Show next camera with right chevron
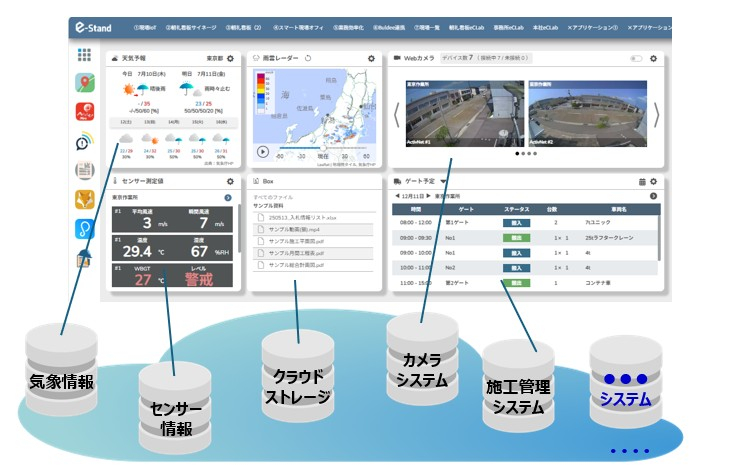This screenshot has height=470, width=730. tap(656, 115)
